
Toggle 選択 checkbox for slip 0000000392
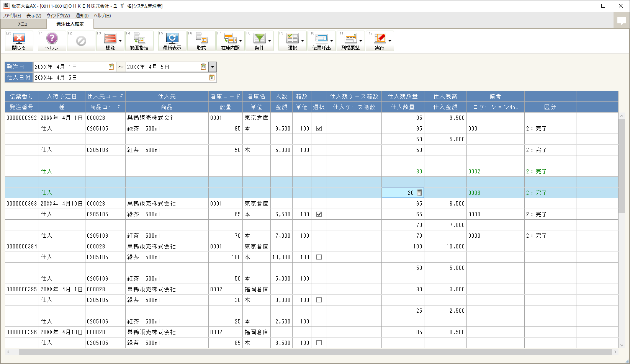[x=319, y=129]
